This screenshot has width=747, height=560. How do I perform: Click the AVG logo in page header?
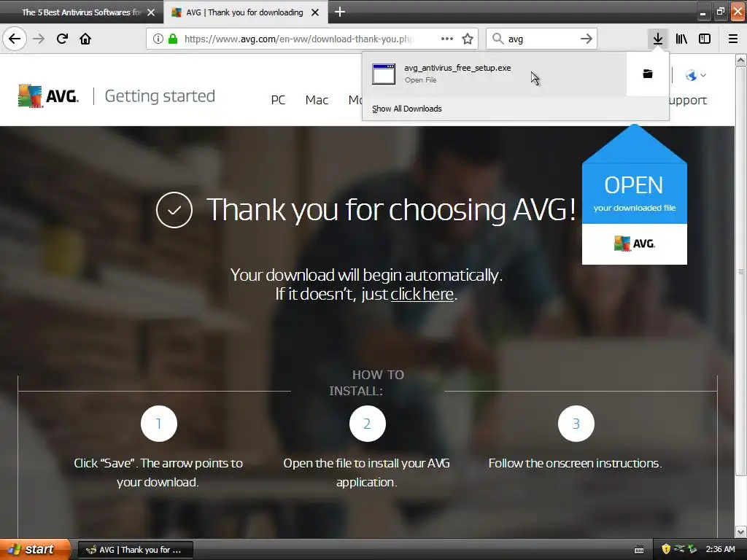point(48,96)
